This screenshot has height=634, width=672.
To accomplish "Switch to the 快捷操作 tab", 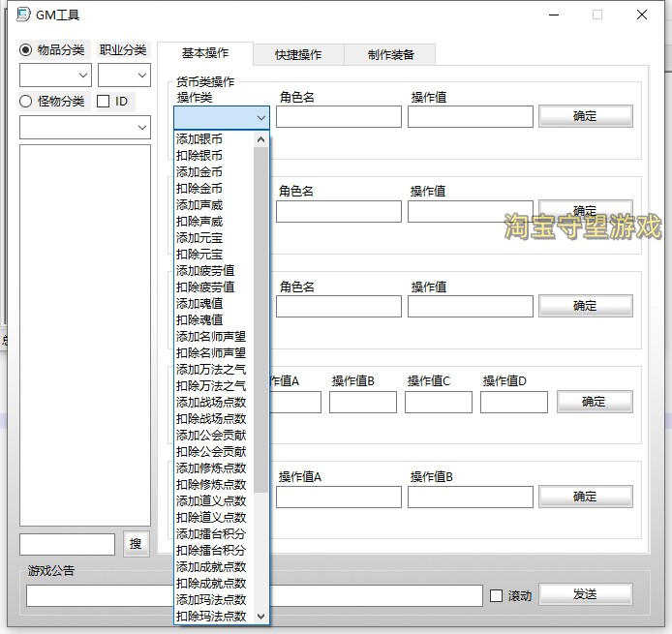I will coord(298,55).
